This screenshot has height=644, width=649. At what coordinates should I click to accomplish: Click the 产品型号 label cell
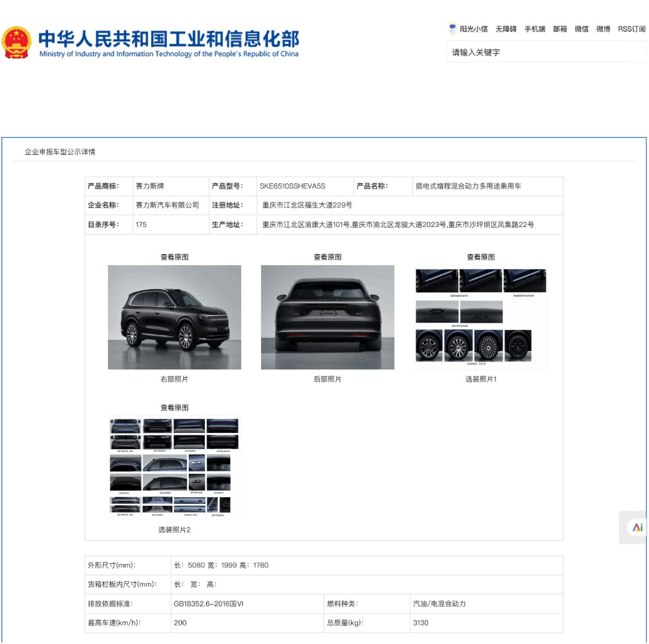tap(233, 186)
